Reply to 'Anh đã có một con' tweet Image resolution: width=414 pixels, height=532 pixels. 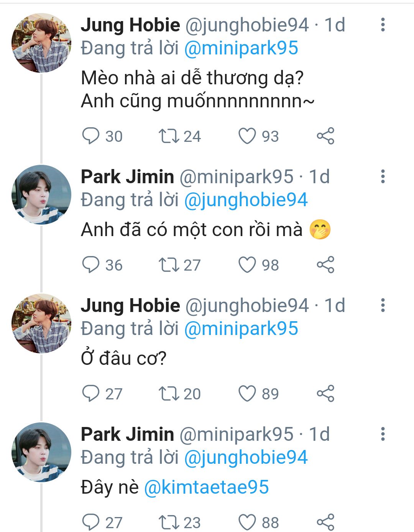[91, 265]
